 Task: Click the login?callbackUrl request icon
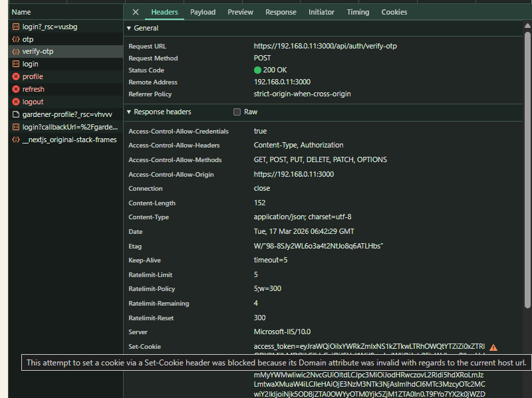point(16,127)
